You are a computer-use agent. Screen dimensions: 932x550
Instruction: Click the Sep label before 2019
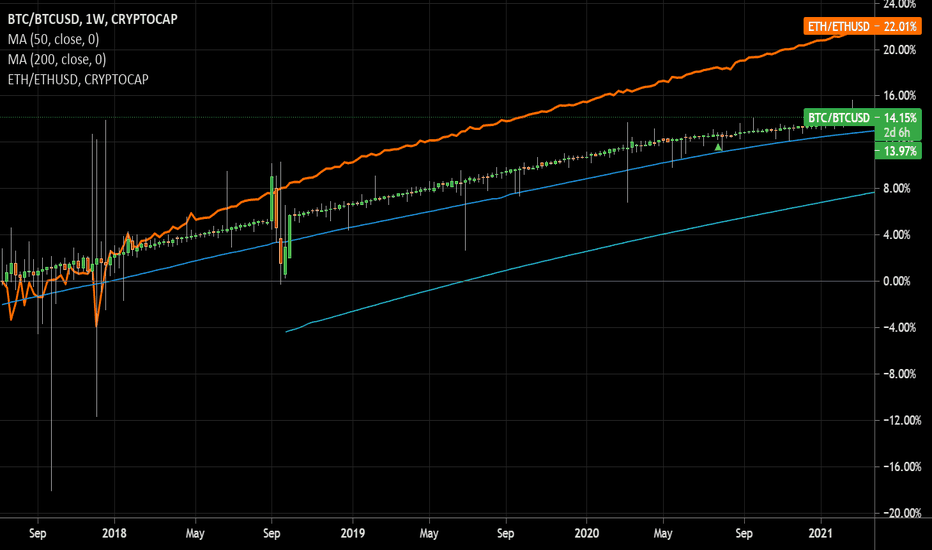[272, 533]
